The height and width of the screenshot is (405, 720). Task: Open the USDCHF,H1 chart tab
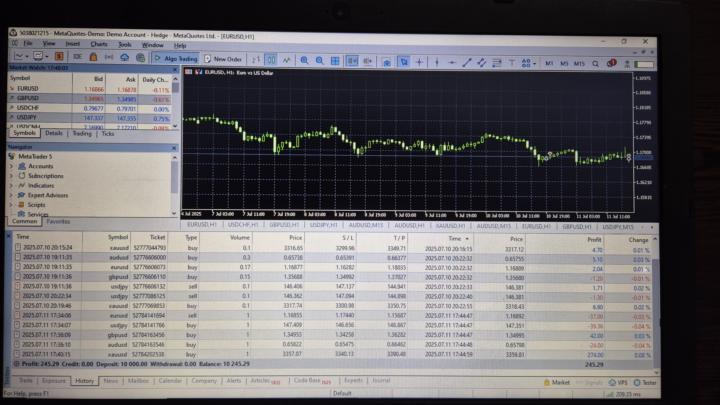pos(243,225)
